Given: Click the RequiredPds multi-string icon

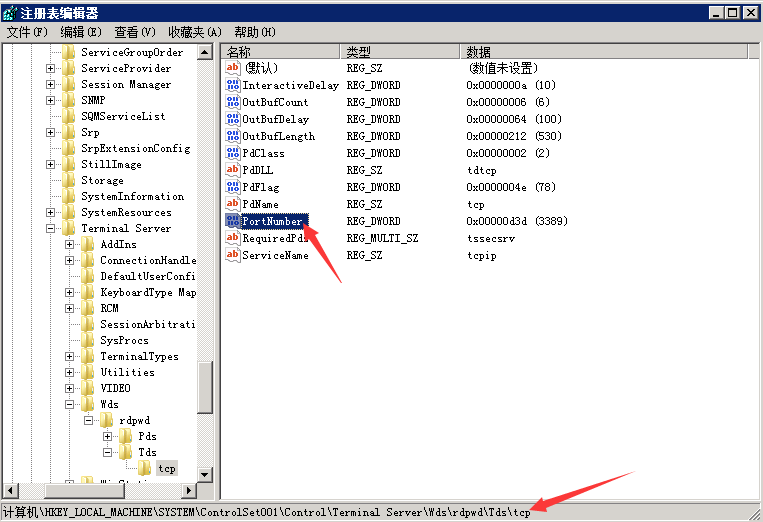Looking at the screenshot, I should [233, 238].
